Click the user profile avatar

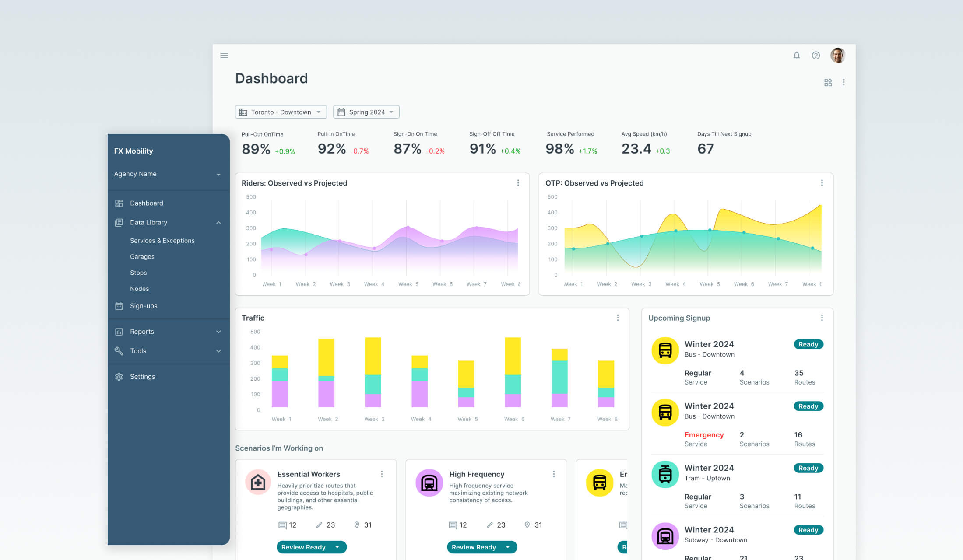(837, 55)
